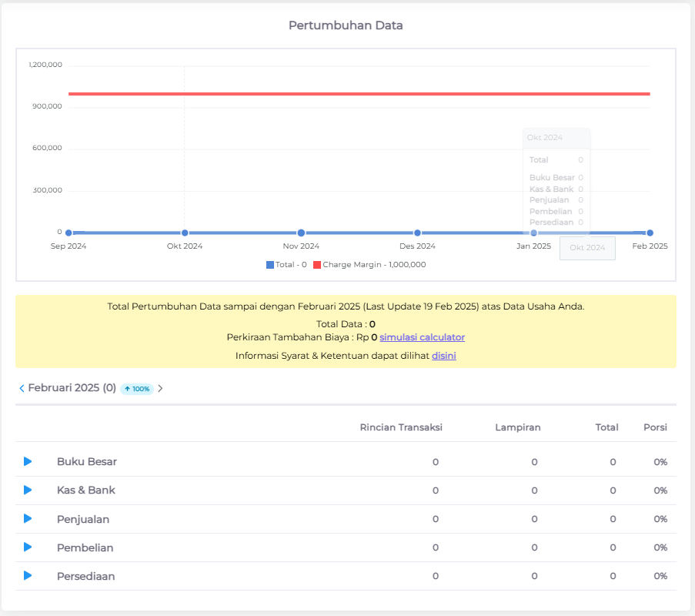Click the Jan 2025 data point
This screenshot has width=695, height=616.
tap(533, 233)
